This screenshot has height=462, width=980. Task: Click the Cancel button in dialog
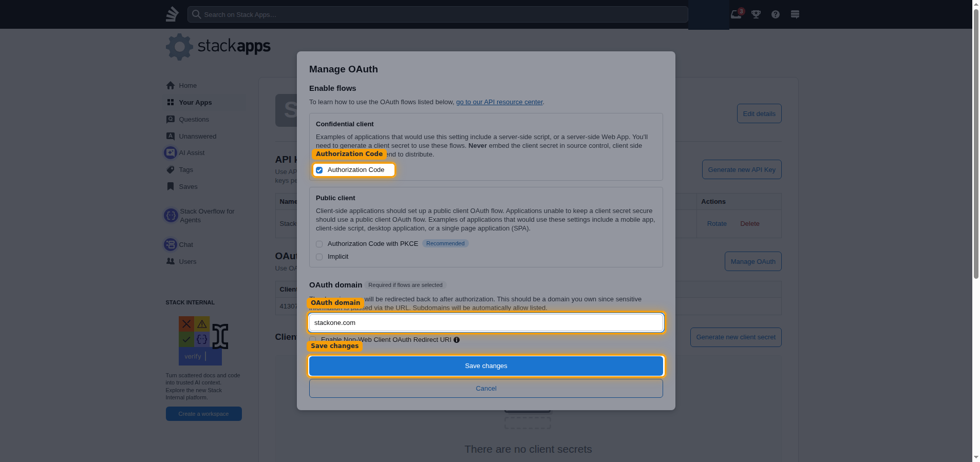click(486, 389)
